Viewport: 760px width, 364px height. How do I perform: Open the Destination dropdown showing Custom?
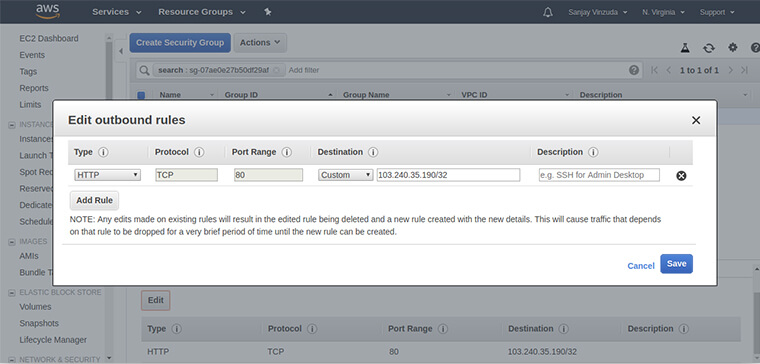pos(346,175)
